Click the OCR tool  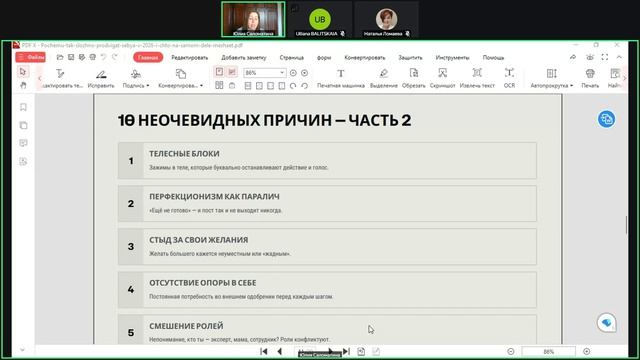(x=509, y=78)
